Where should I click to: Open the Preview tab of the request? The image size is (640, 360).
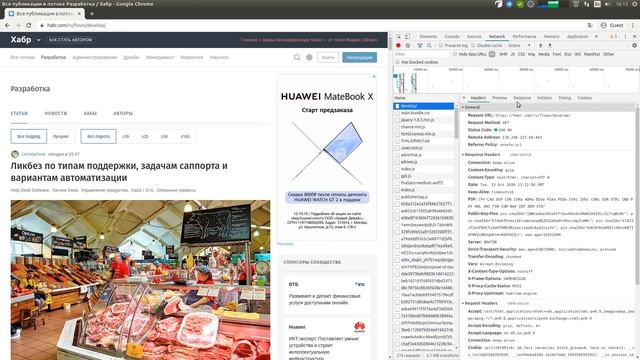click(x=499, y=98)
